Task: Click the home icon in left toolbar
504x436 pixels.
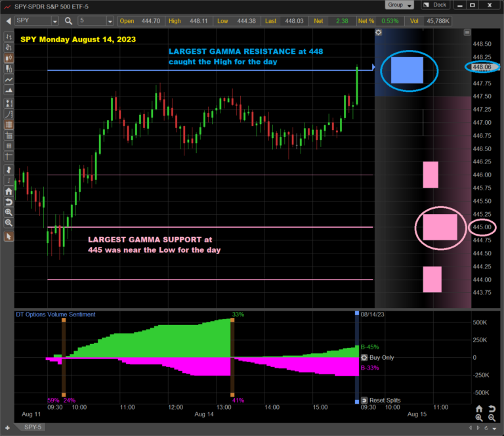Action: [9, 191]
